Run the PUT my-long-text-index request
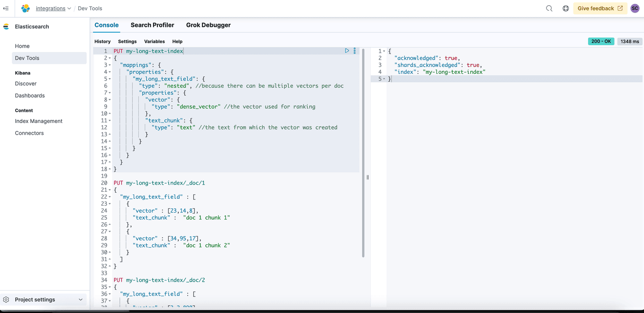 [347, 51]
